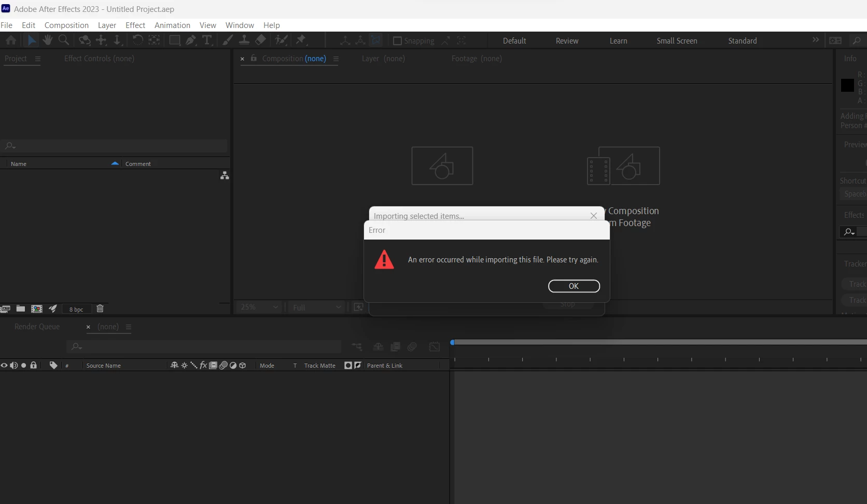This screenshot has height=504, width=867.
Task: Choose the View Axis mode icon
Action: point(376,40)
